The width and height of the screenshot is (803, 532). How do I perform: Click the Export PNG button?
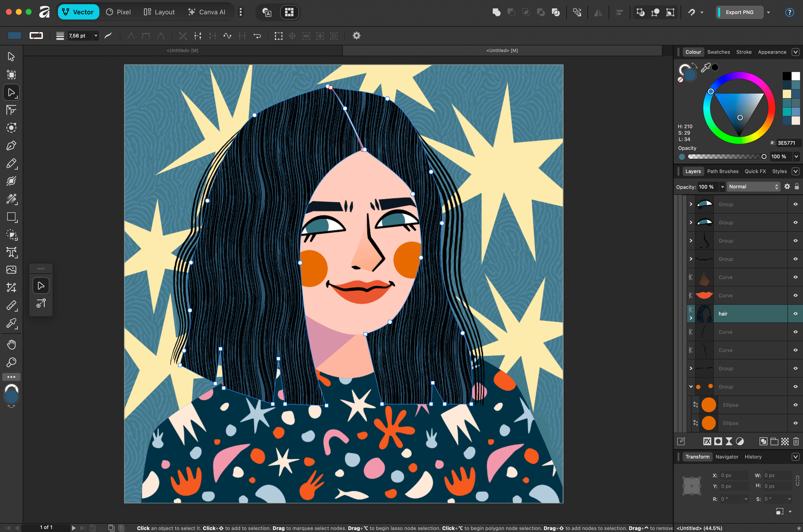[739, 12]
